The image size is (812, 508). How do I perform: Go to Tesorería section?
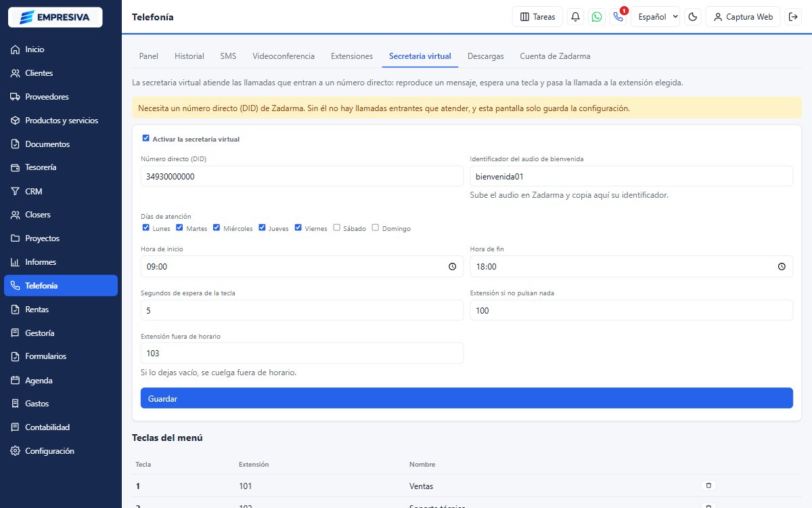[61, 167]
